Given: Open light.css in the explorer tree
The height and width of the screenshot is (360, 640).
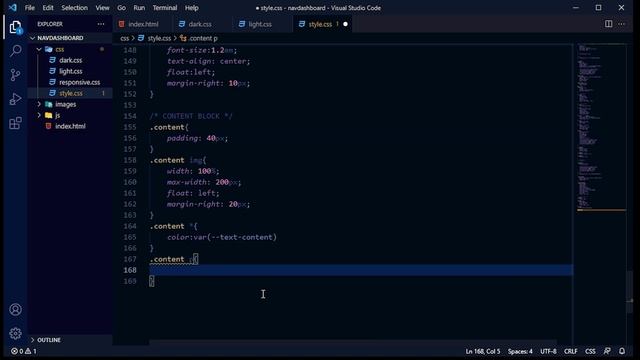Looking at the screenshot, I should tap(70, 71).
